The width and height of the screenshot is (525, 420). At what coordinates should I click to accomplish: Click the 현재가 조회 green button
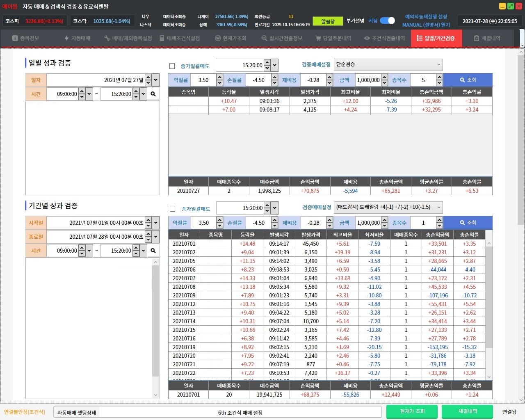pyautogui.click(x=412, y=411)
